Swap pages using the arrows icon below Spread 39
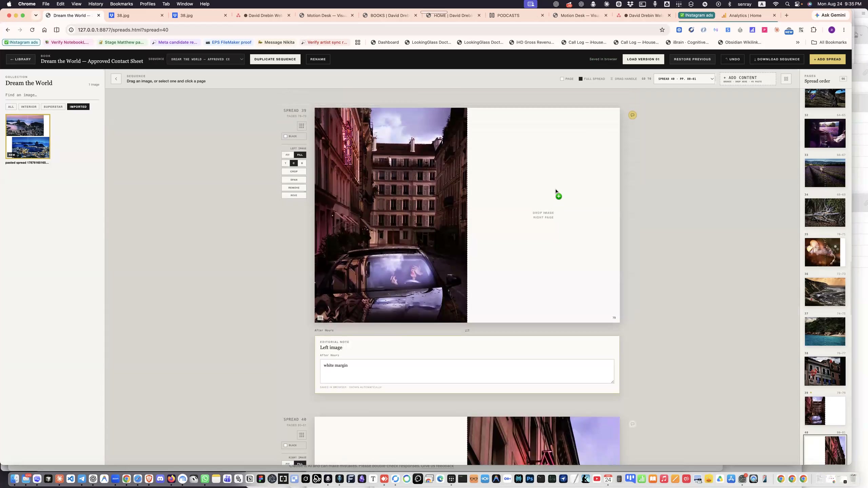868x488 pixels. point(467,330)
